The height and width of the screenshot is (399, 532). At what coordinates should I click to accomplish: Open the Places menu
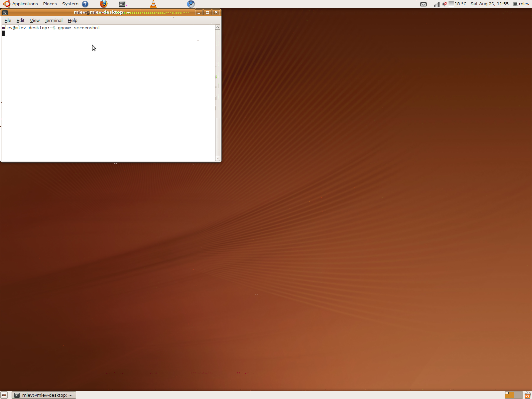(50, 4)
